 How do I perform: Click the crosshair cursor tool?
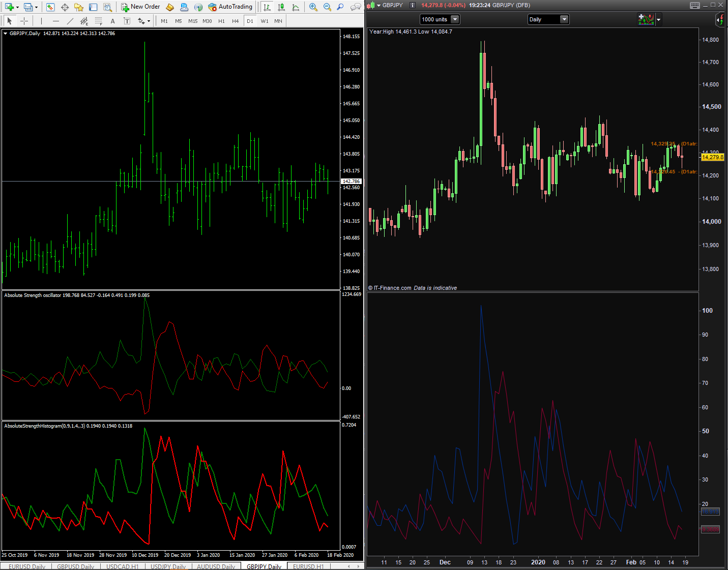(x=24, y=21)
